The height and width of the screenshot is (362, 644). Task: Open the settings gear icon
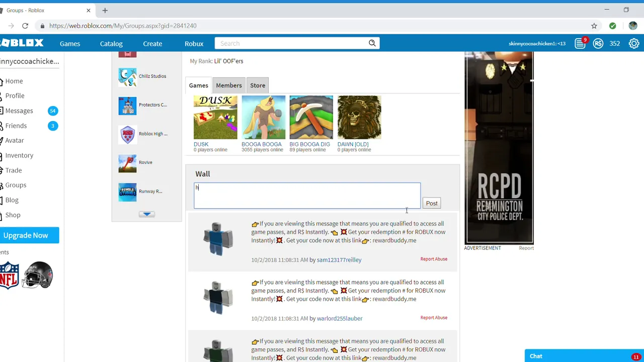tap(634, 44)
